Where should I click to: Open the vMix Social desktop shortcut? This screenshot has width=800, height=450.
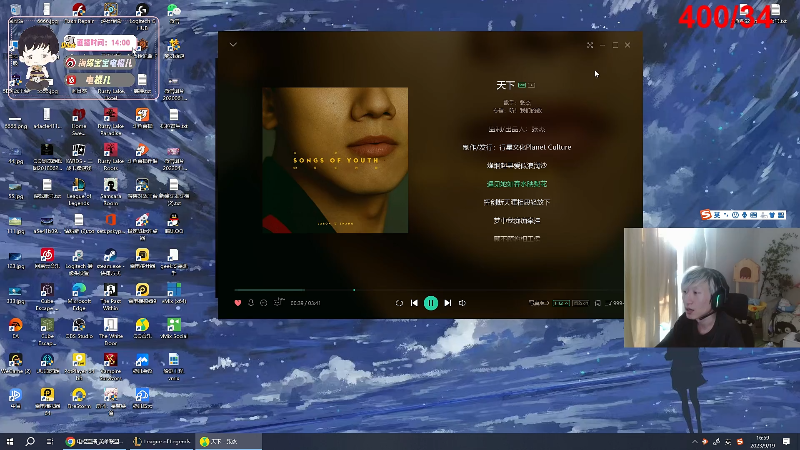click(173, 329)
